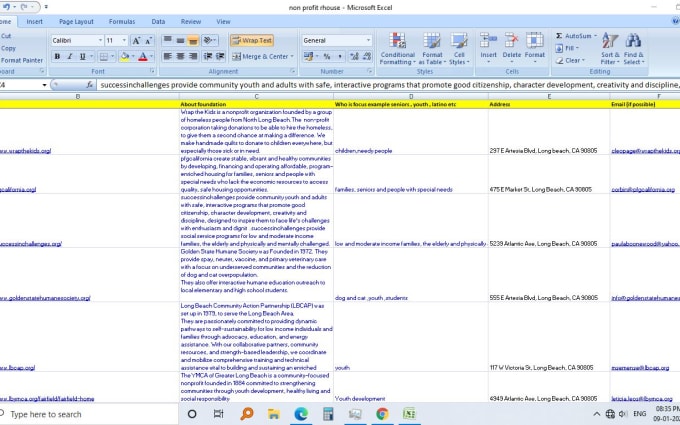Apply Percent Style format
The width and height of the screenshot is (680, 425).
pyautogui.click(x=327, y=56)
